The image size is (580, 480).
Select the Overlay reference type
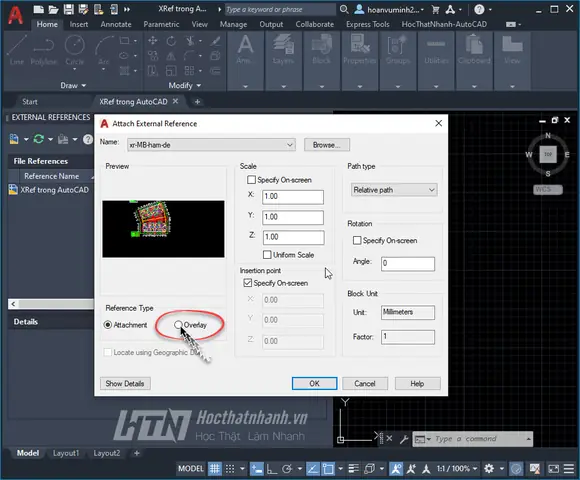[178, 325]
